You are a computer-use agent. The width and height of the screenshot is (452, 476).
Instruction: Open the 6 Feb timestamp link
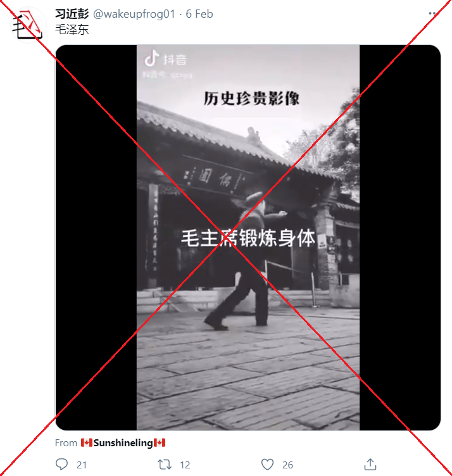tap(199, 14)
